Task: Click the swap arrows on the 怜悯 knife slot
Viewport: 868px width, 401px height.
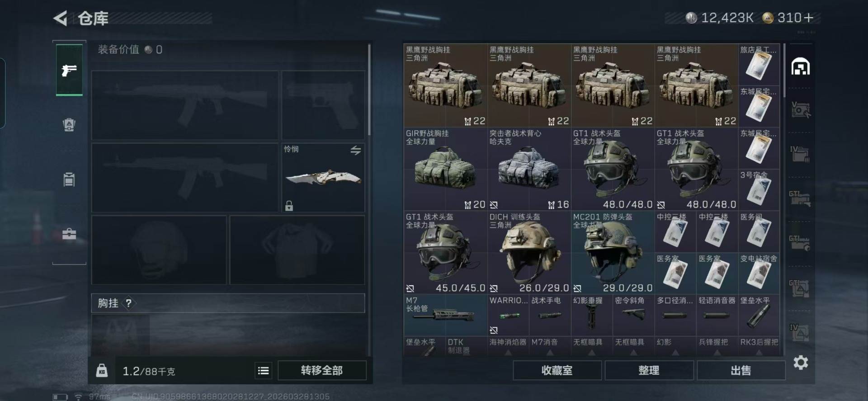Action: (356, 150)
